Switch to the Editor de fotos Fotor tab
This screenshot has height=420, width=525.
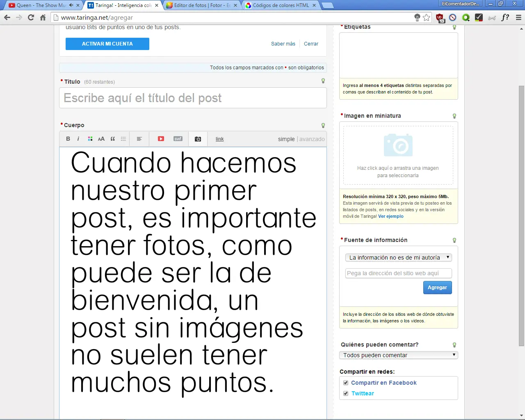point(202,5)
